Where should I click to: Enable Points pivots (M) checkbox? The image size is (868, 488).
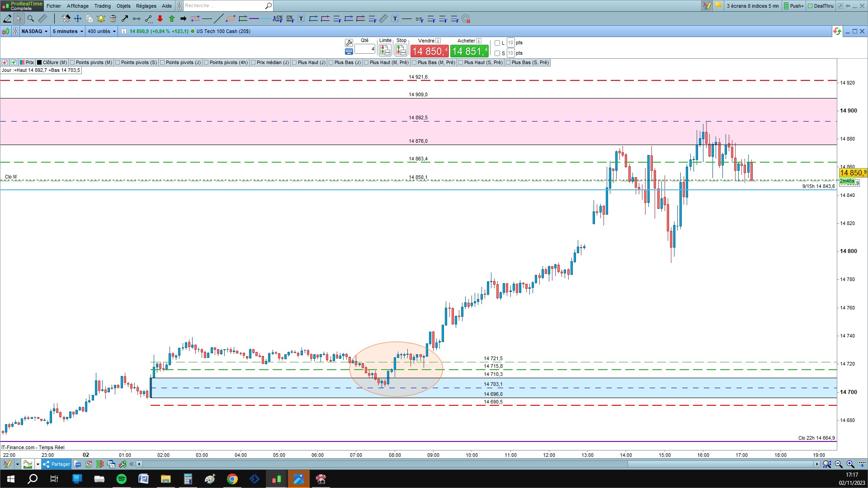click(72, 62)
